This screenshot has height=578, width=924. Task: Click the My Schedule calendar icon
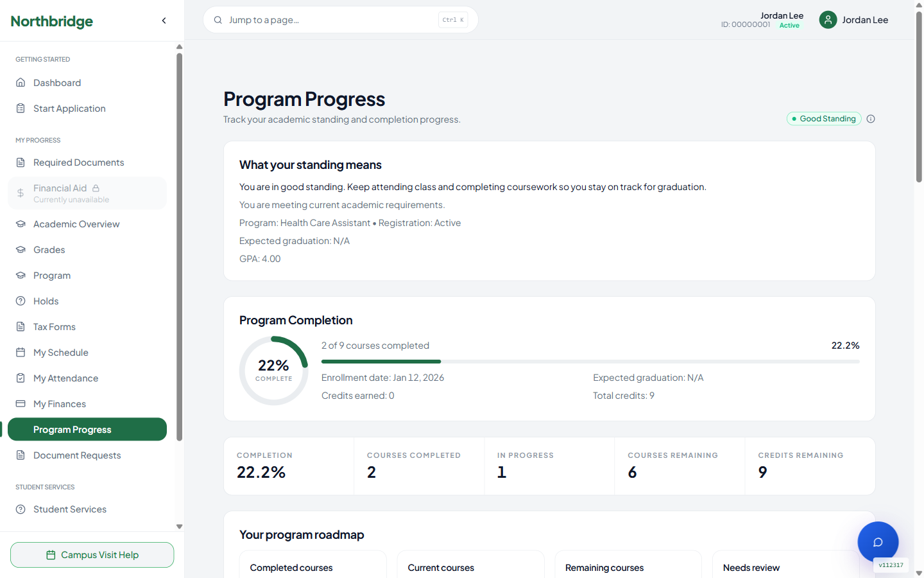coord(21,353)
